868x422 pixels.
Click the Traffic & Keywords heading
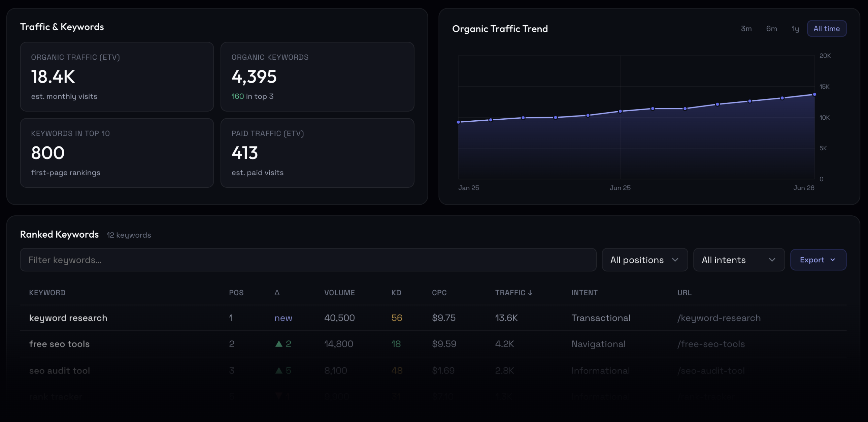(x=62, y=27)
